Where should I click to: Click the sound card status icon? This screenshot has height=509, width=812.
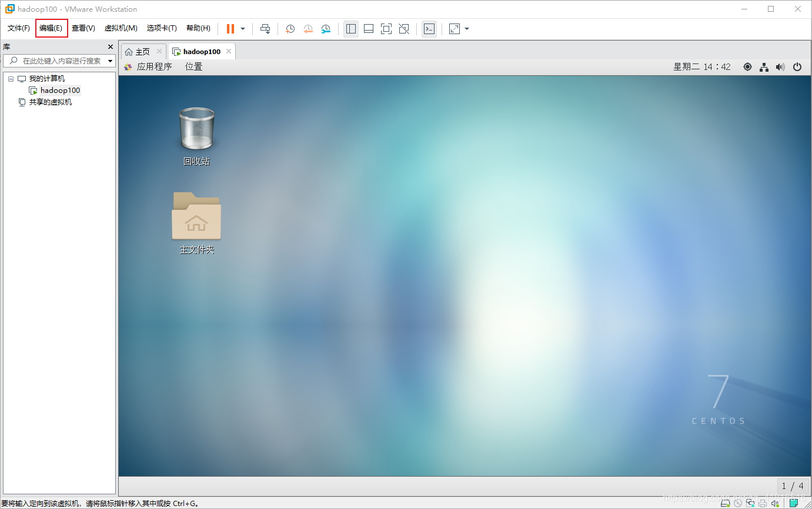tap(776, 503)
